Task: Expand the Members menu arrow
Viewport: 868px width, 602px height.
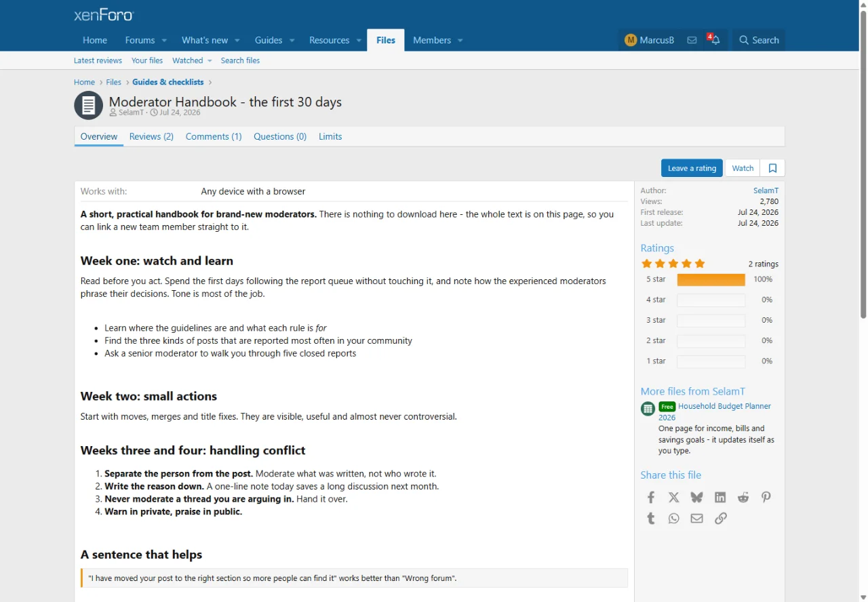Action: pyautogui.click(x=460, y=41)
